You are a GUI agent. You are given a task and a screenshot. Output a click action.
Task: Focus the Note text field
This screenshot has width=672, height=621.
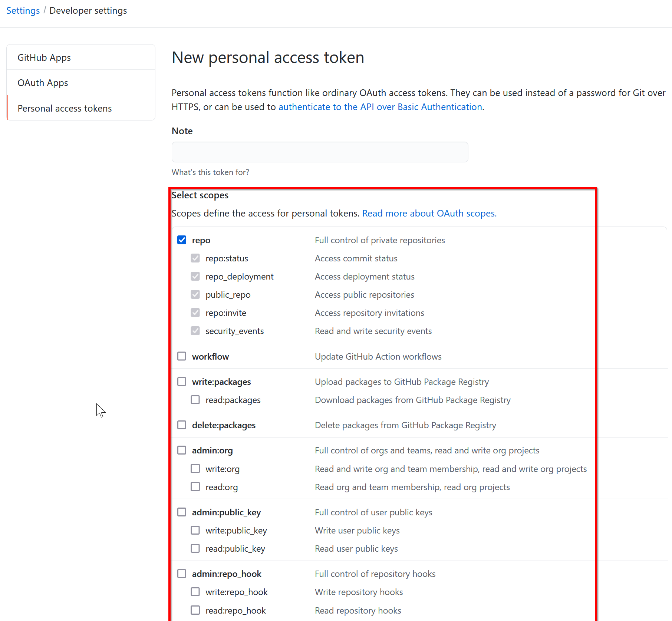coord(320,152)
